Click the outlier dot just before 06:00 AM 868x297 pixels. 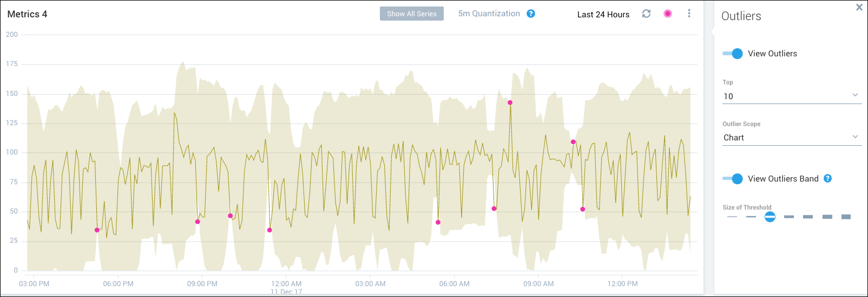pyautogui.click(x=438, y=222)
